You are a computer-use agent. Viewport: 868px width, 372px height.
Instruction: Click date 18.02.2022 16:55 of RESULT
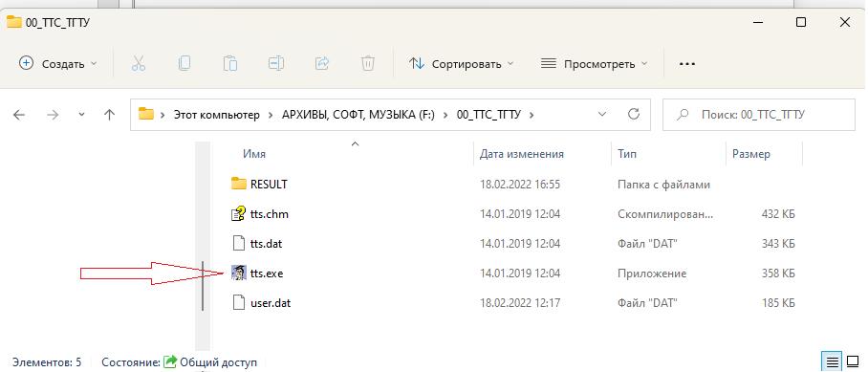click(520, 184)
